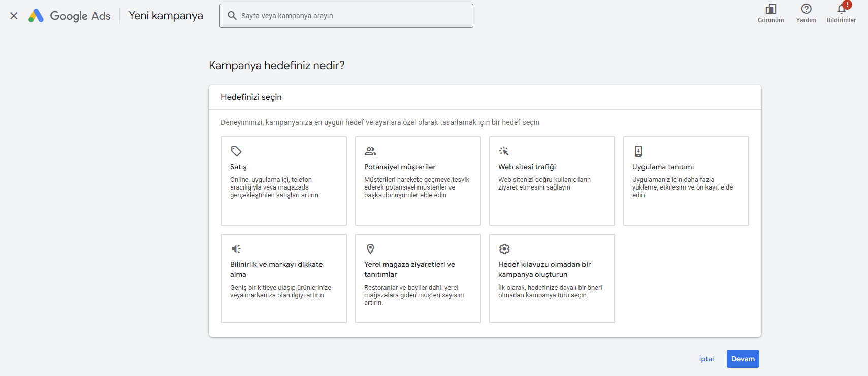Image resolution: width=868 pixels, height=376 pixels.
Task: Select the Uygulama tanıtımı goal title
Action: pyautogui.click(x=663, y=167)
